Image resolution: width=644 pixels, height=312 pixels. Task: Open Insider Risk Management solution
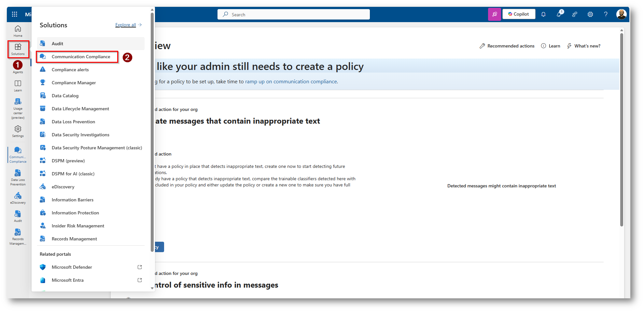point(78,226)
